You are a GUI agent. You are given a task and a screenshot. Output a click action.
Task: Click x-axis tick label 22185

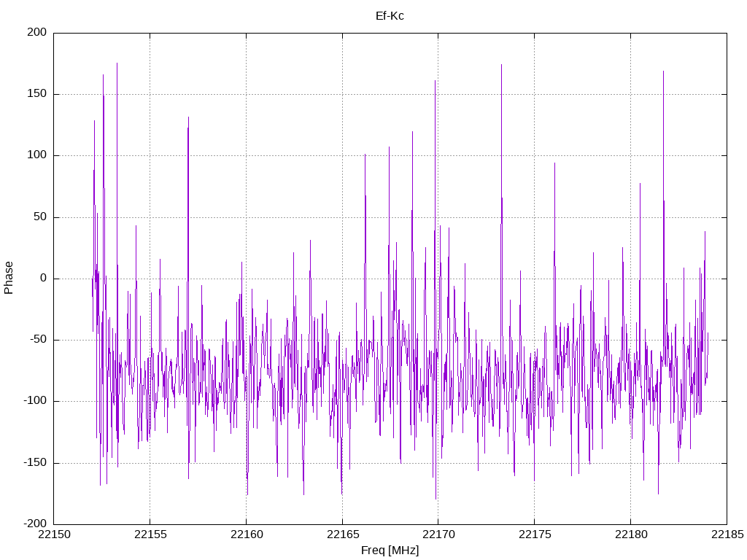click(x=727, y=534)
